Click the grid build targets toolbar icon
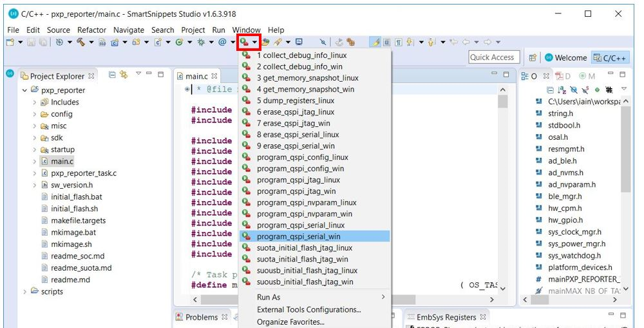 click(x=350, y=42)
